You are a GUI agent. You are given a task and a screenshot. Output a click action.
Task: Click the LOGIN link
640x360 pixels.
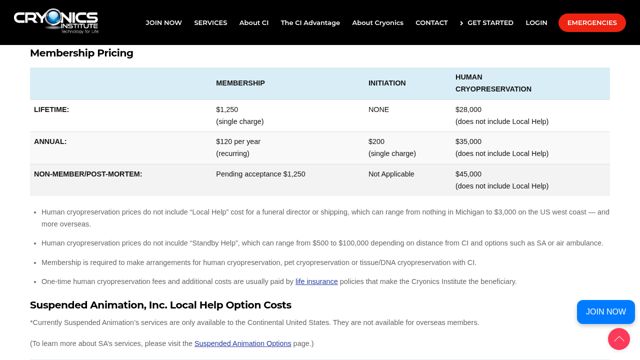536,23
